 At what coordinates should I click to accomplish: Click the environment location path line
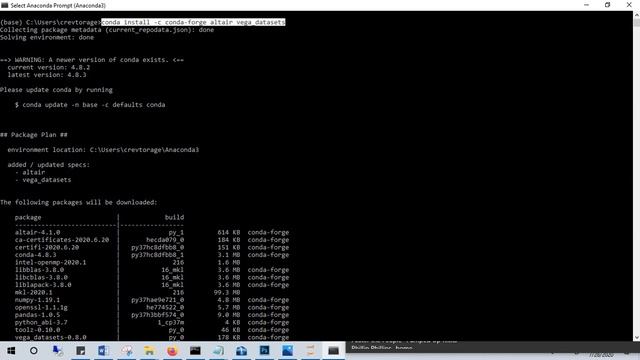[103, 150]
